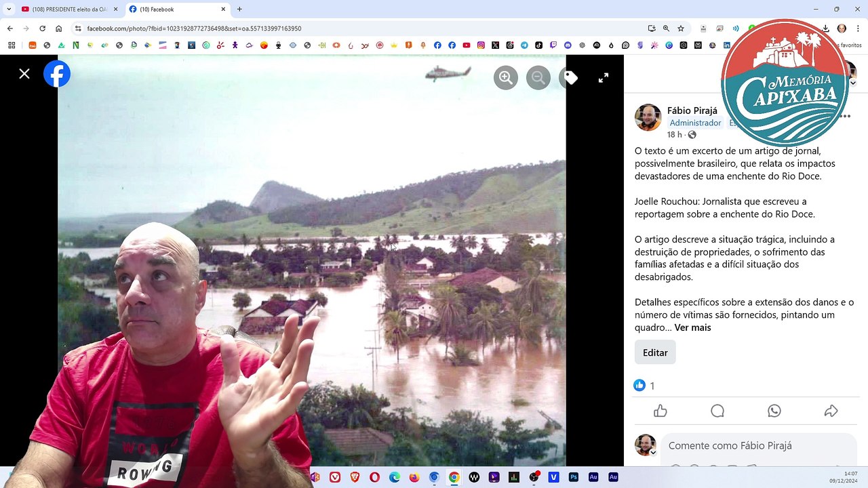Click the share arrow icon
868x488 pixels.
click(831, 411)
